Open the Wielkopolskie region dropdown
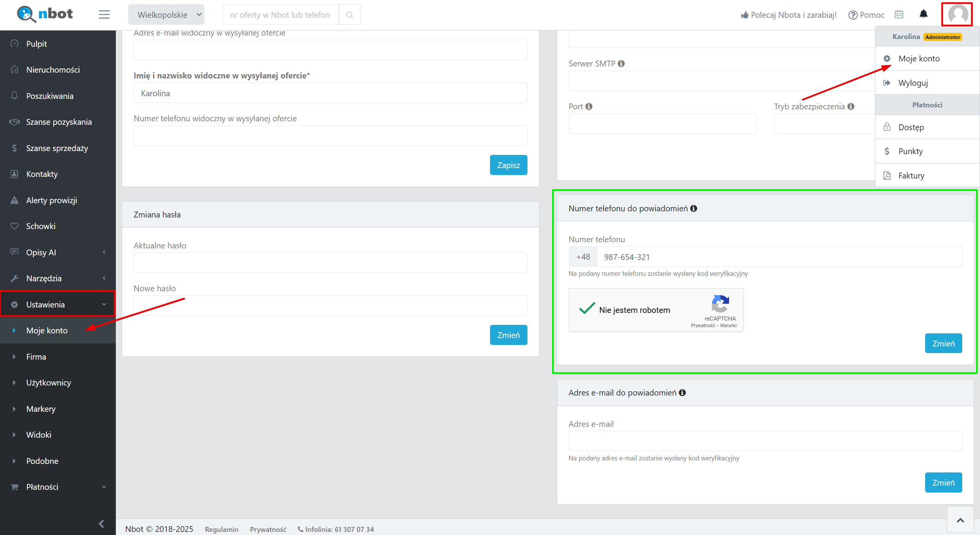The image size is (980, 535). pos(166,15)
